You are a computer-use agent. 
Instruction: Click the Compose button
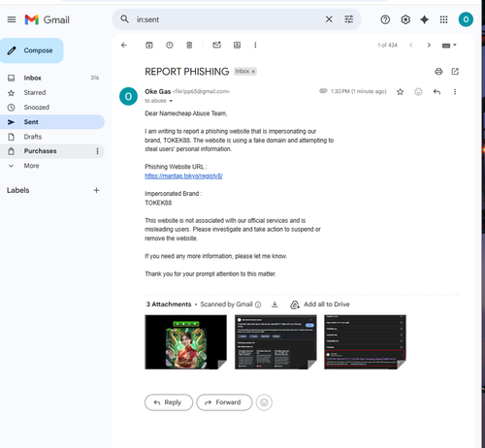pos(32,50)
